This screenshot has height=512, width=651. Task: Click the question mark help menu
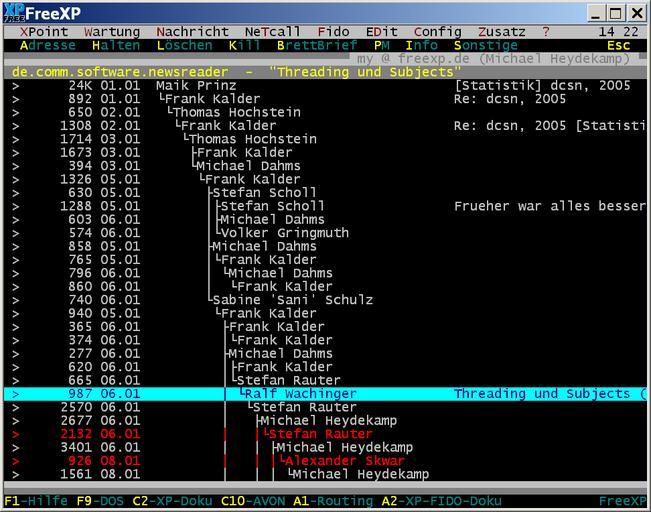[546, 32]
